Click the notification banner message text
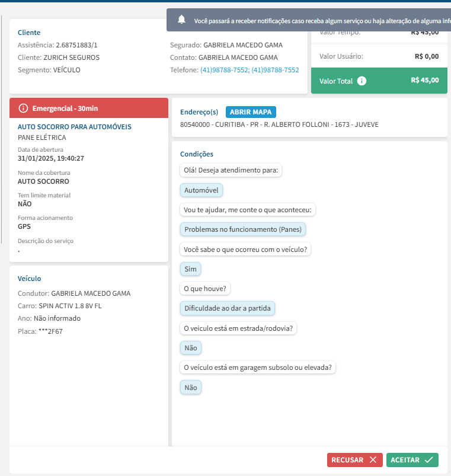This screenshot has width=451, height=476. (320, 21)
